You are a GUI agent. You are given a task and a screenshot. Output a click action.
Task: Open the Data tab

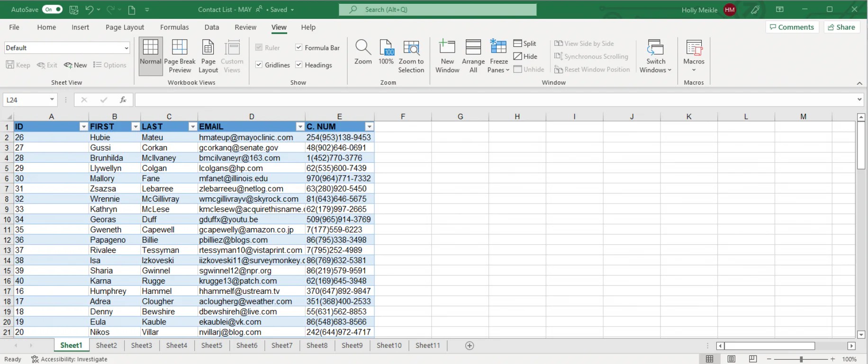(212, 27)
